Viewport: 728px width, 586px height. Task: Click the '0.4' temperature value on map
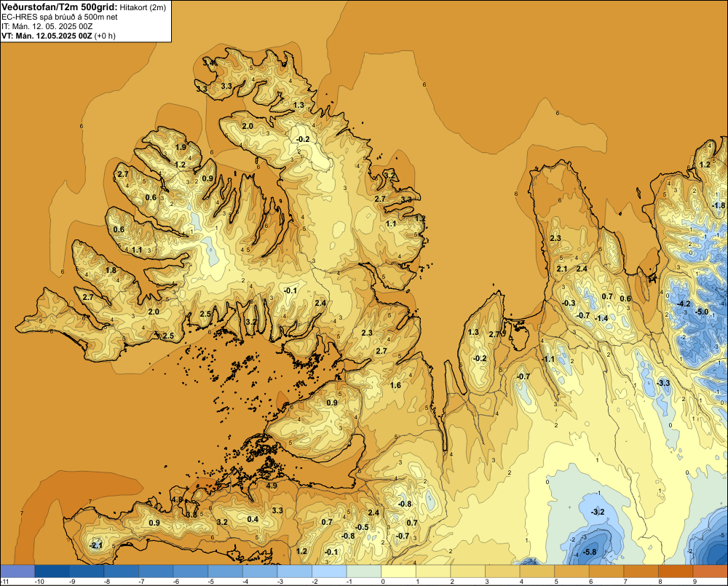253,519
